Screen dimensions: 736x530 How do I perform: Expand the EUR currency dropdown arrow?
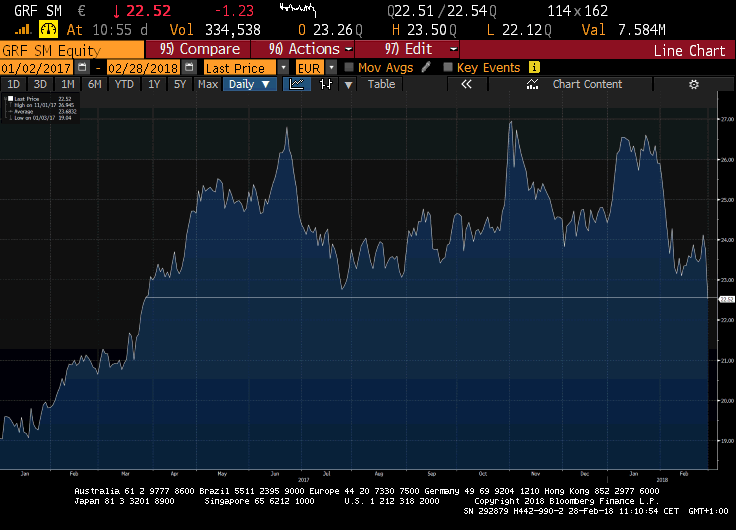331,67
